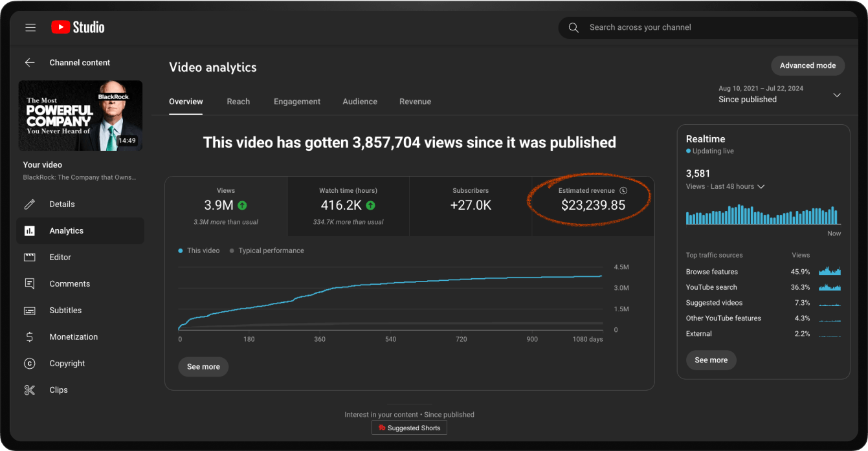
Task: Open Monetization in the sidebar
Action: coord(80,337)
